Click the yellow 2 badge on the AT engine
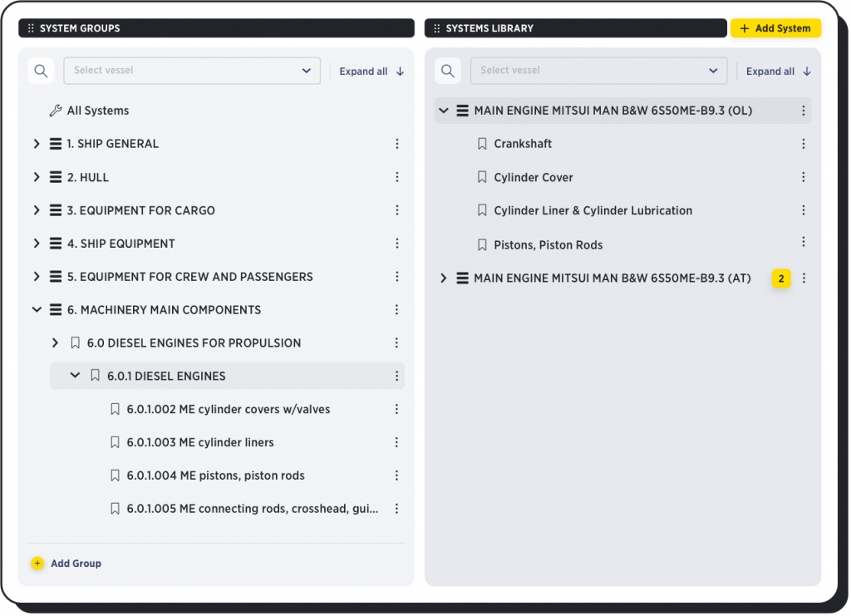The image size is (851, 616). (x=781, y=278)
